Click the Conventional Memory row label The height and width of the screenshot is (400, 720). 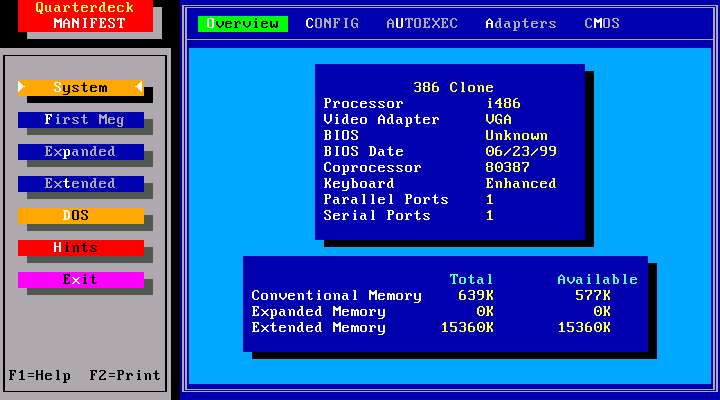[336, 296]
